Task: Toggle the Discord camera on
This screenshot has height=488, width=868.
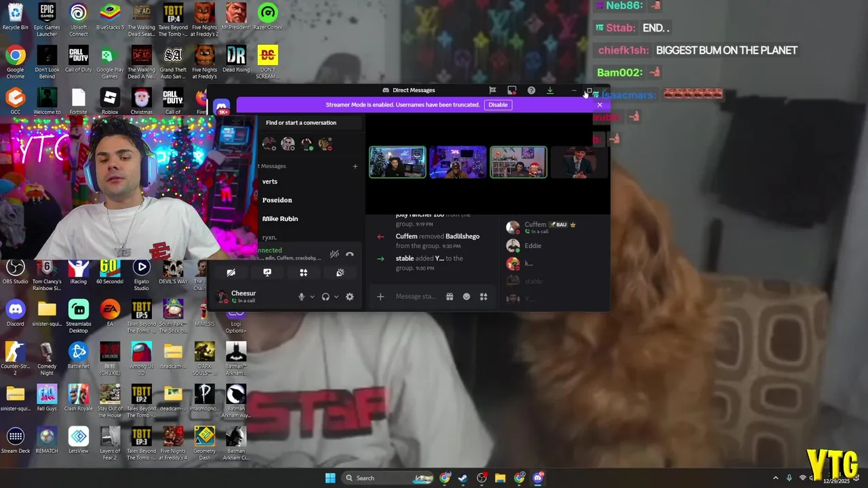Action: 231,272
